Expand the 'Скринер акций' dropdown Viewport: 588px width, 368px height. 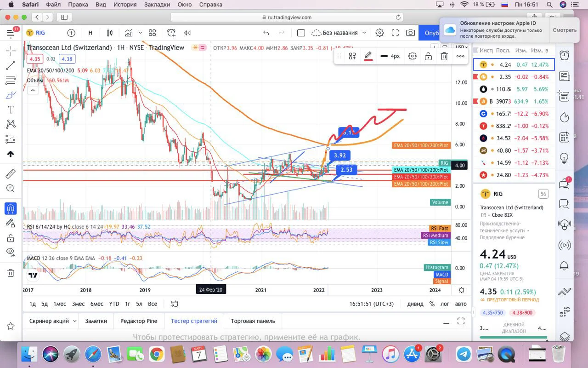[x=73, y=321]
